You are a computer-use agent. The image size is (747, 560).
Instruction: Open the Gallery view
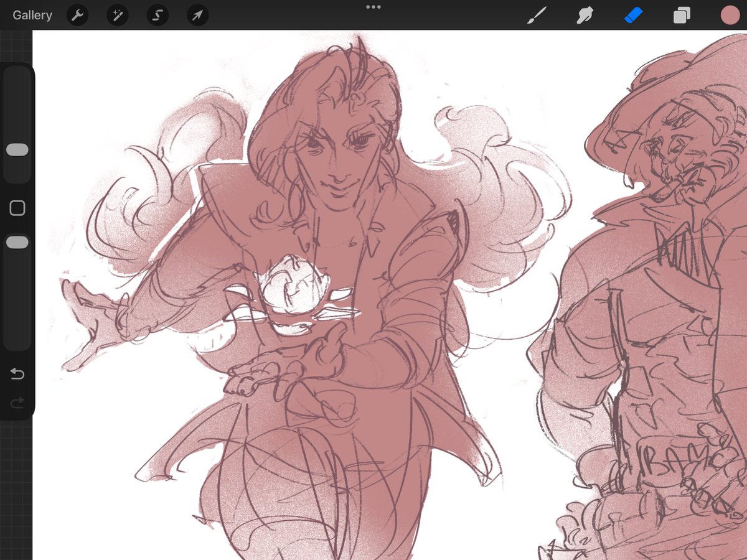pos(32,15)
